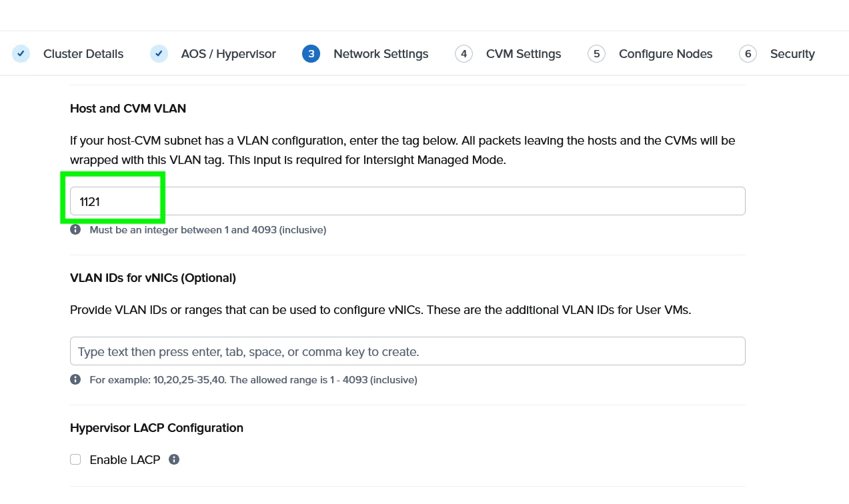The height and width of the screenshot is (504, 849).
Task: Click the info icon under VLAN IDs for vNICs
Action: tap(75, 379)
